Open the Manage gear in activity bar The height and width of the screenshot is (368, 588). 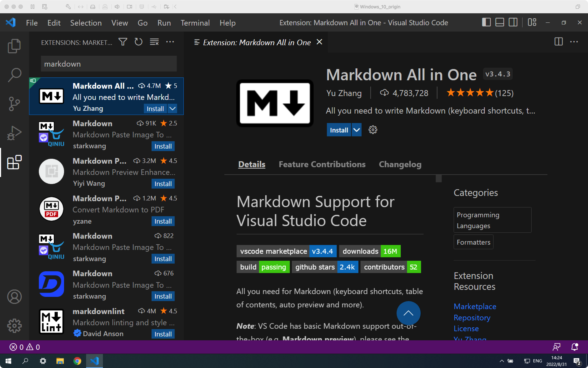[14, 326]
